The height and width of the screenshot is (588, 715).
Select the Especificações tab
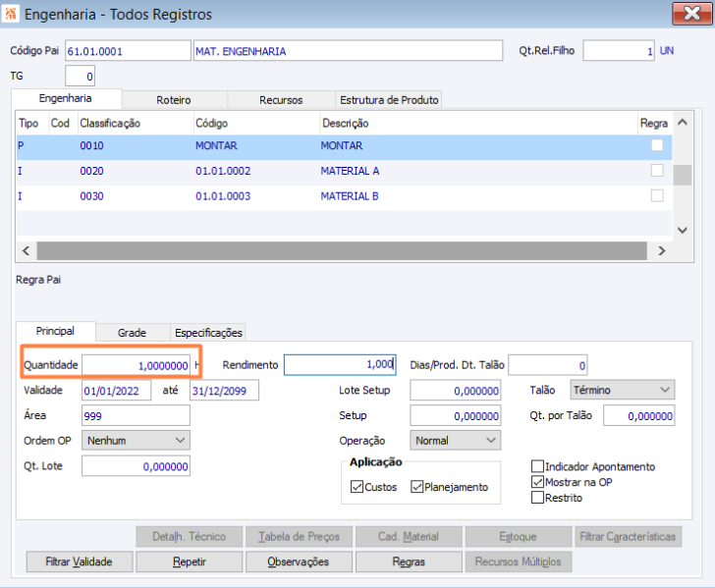pos(208,333)
